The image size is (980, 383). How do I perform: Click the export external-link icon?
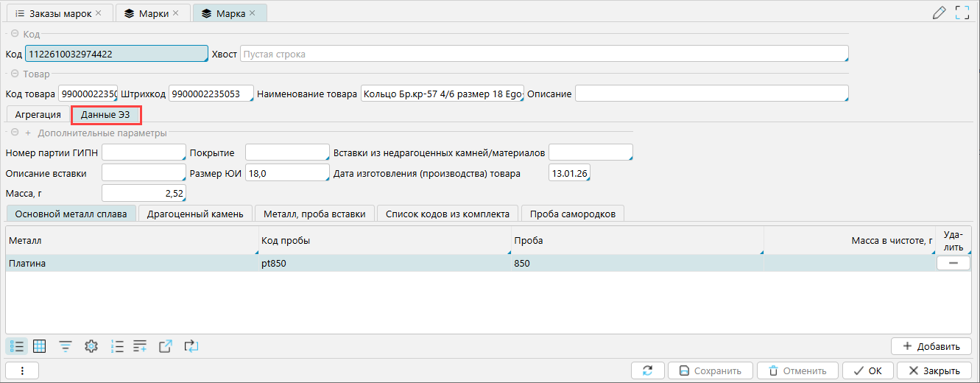click(x=166, y=346)
